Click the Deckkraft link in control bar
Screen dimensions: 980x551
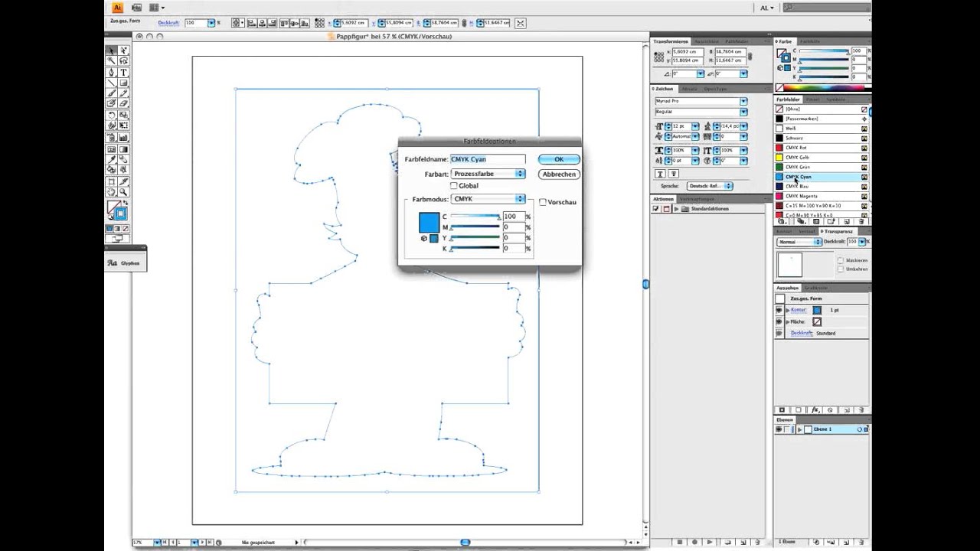pyautogui.click(x=168, y=23)
